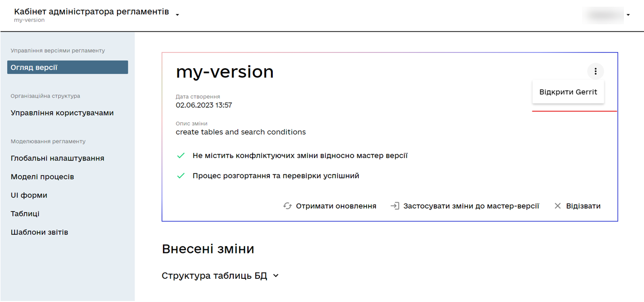Click creation date '02.06.2023 13:57'
Image resolution: width=644 pixels, height=302 pixels.
tap(204, 105)
